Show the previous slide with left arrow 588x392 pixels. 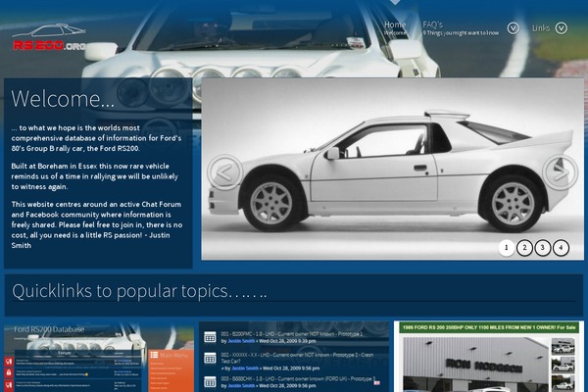click(225, 172)
